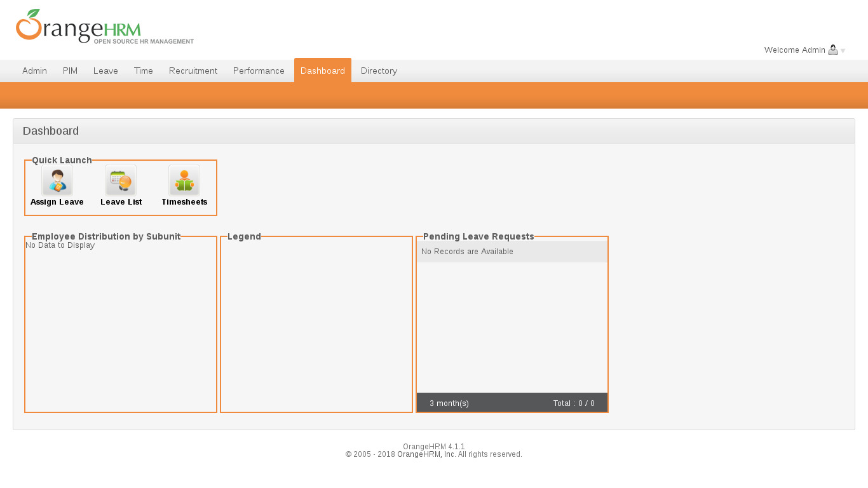
Task: Open the Time menu
Action: coord(144,71)
